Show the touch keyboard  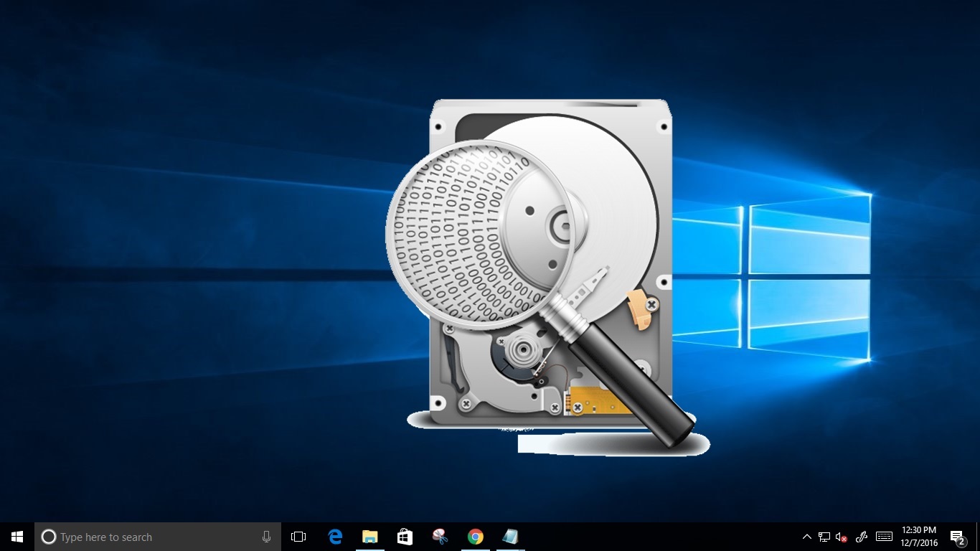(x=885, y=537)
